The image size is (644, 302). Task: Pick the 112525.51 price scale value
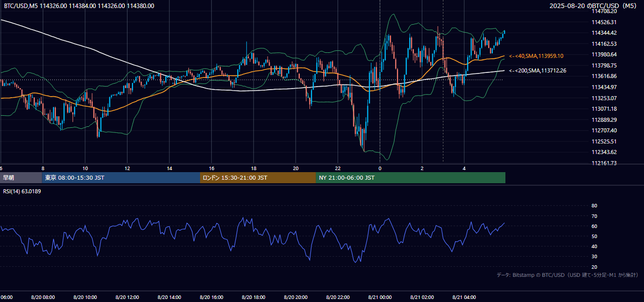click(x=604, y=141)
